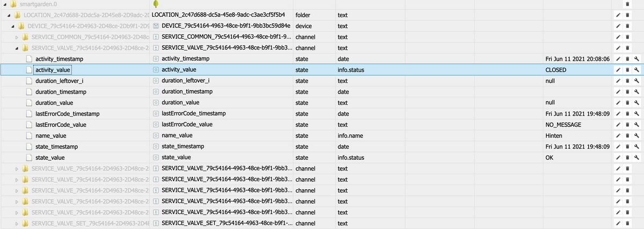Delete the smartgarden.0 adapter object
Image resolution: width=644 pixels, height=229 pixels.
pos(627,4)
